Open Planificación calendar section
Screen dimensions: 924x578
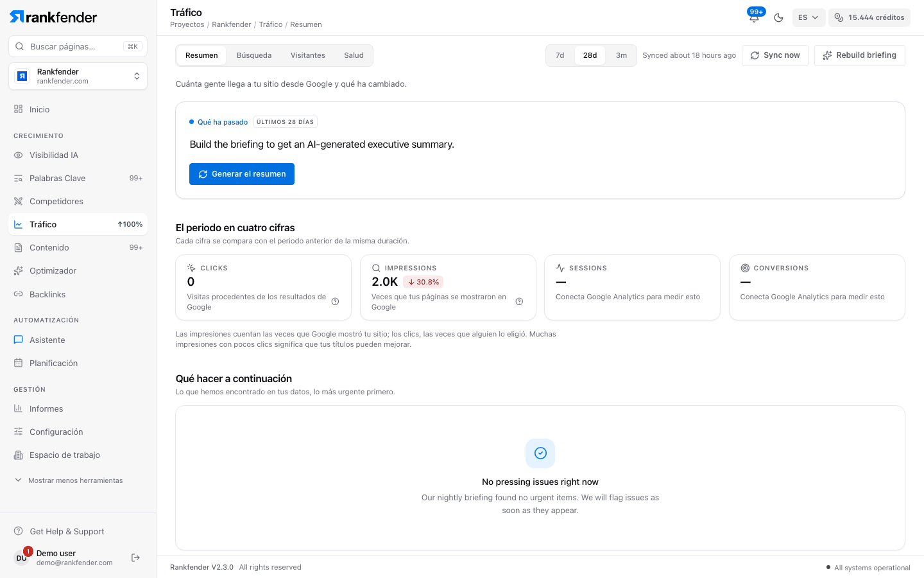(78, 363)
